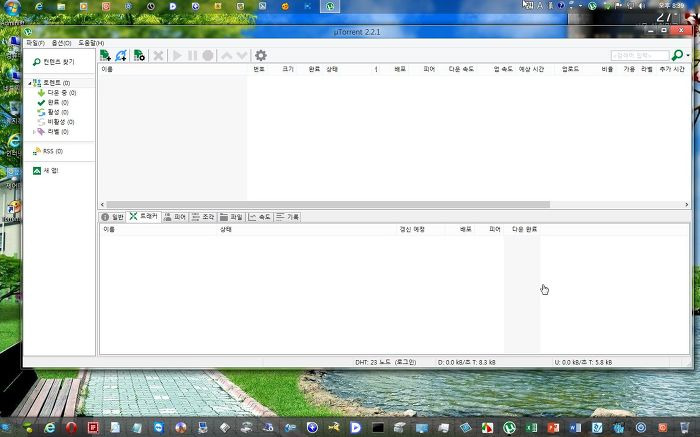Sort by the 비율 column header
This screenshot has height=437, width=700.
pos(607,69)
